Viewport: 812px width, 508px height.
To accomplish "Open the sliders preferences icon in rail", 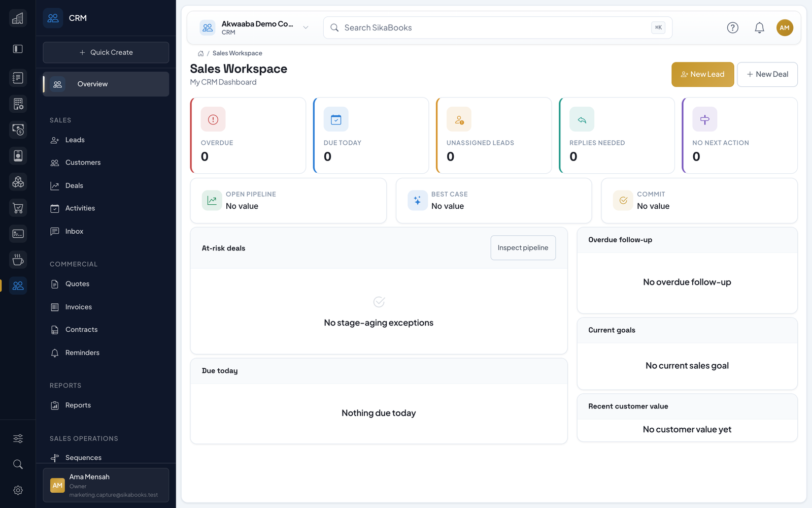I will pos(18,438).
